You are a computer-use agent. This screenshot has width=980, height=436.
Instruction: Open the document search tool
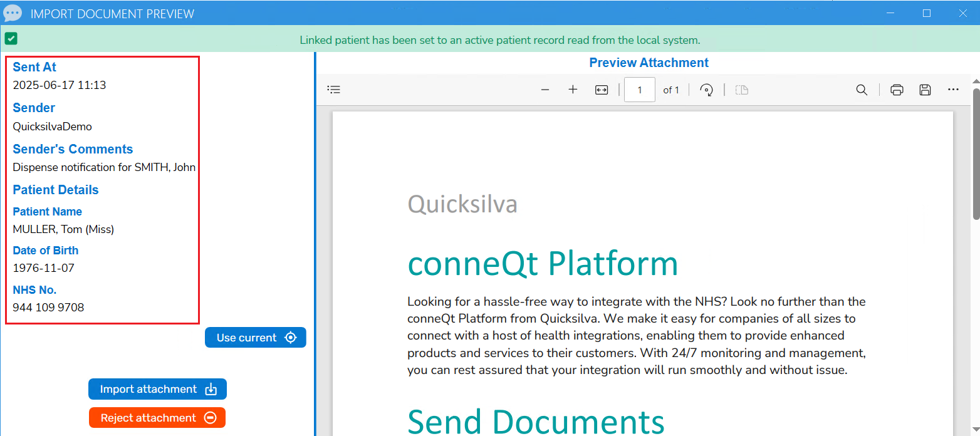(x=862, y=90)
